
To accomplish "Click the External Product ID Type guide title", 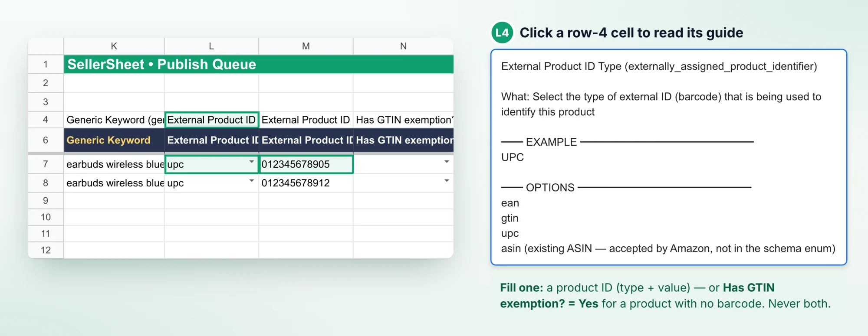I will point(659,66).
